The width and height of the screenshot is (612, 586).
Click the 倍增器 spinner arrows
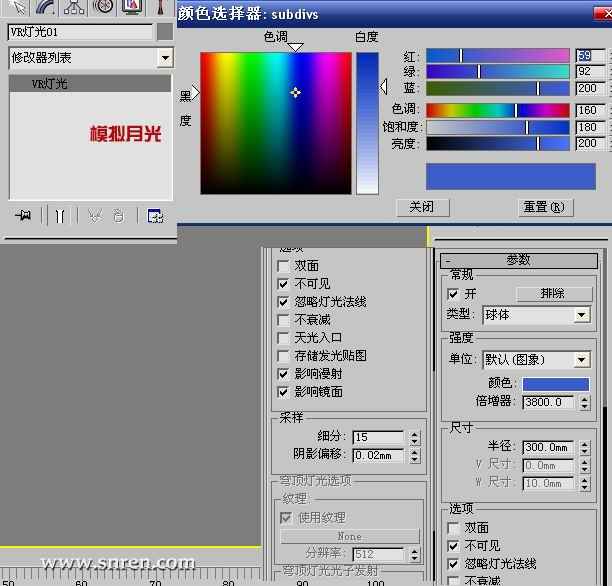coord(584,402)
